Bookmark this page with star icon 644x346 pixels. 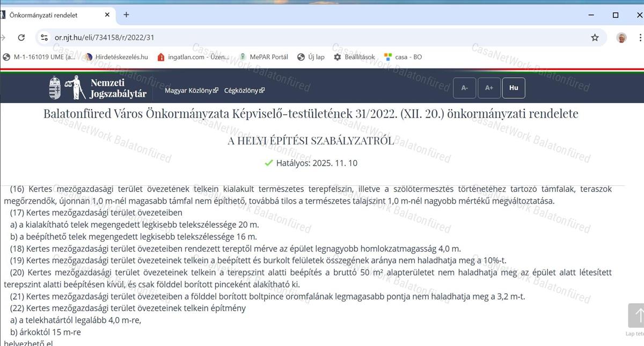click(595, 38)
